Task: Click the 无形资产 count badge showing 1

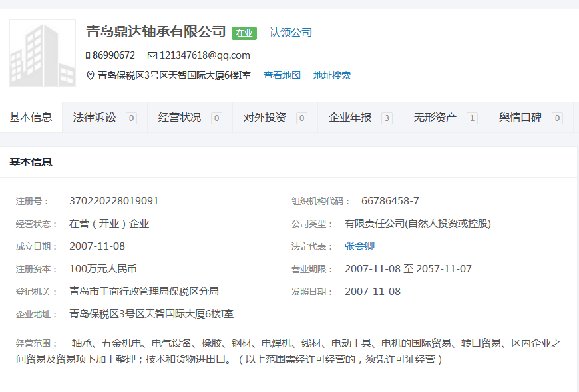Action: [x=472, y=118]
